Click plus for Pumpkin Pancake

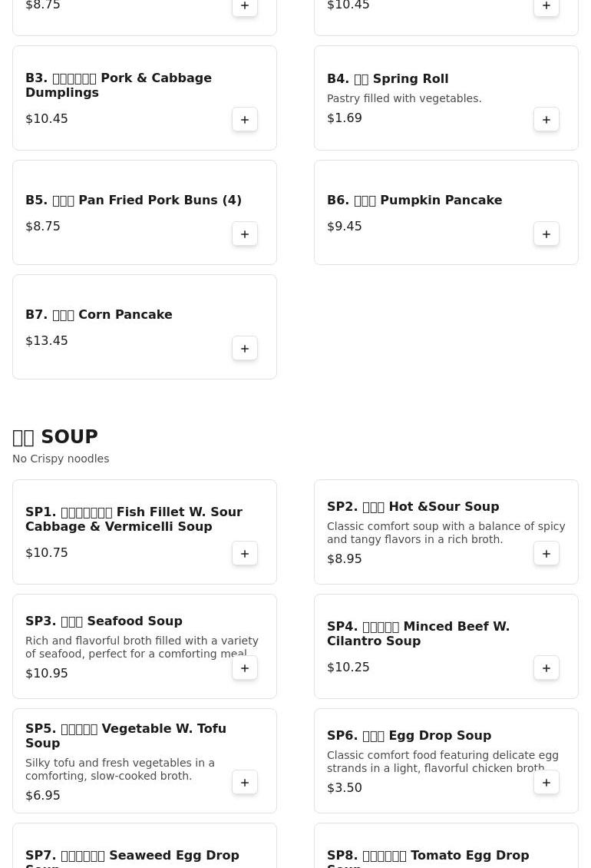[x=546, y=234]
